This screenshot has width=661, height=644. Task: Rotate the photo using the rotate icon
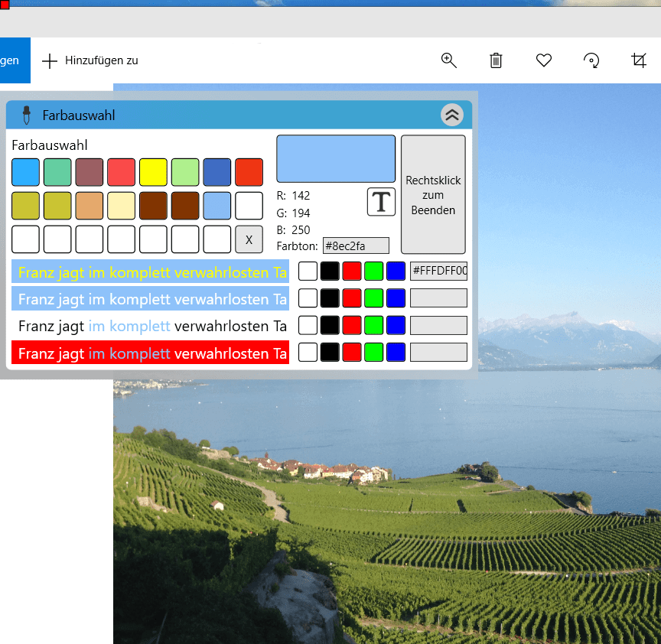(591, 60)
